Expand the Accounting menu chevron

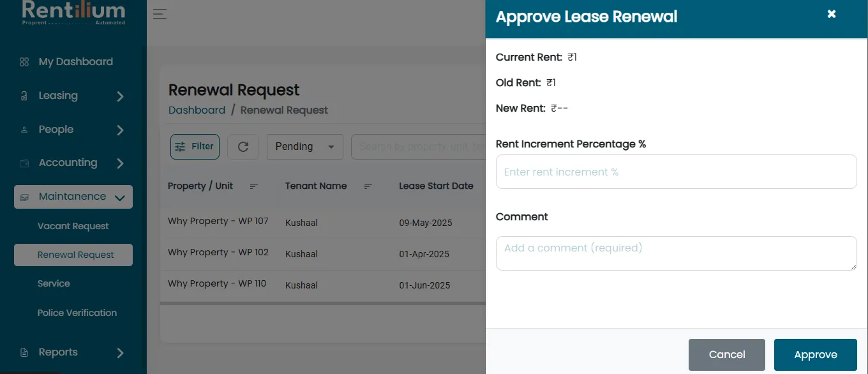120,163
